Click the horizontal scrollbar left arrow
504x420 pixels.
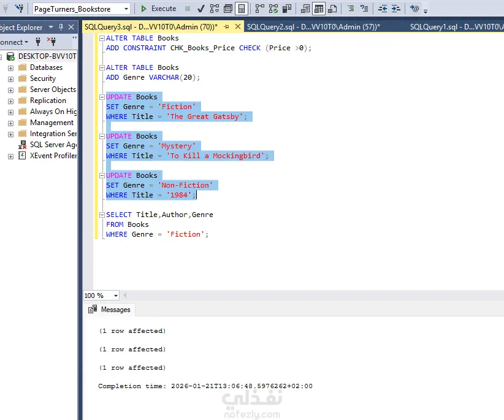124,295
